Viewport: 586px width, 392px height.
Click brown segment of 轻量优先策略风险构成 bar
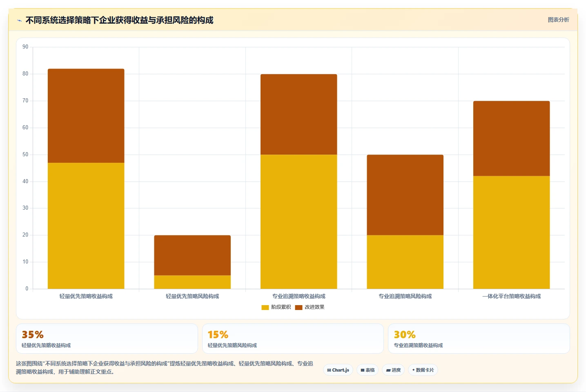pos(192,255)
